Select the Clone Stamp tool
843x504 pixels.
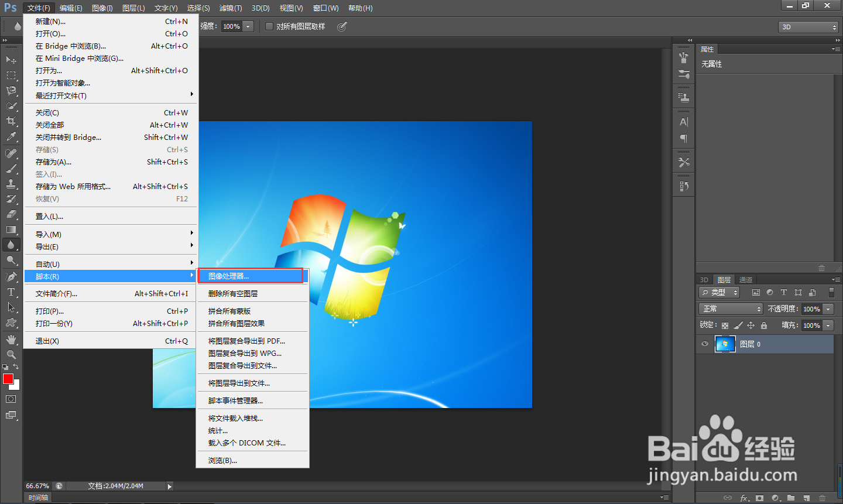click(11, 184)
